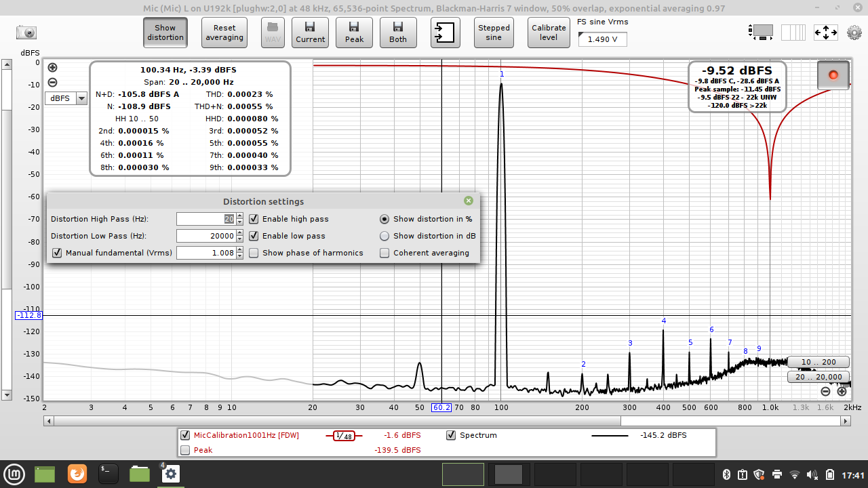Screen dimensions: 868x488
Task: Click the WAV save button
Action: (273, 33)
